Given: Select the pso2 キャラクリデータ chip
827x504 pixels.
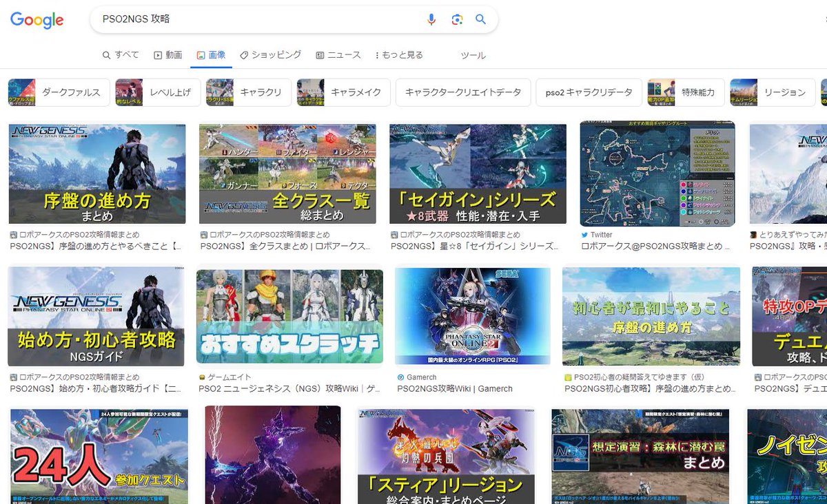Looking at the screenshot, I should pyautogui.click(x=589, y=92).
